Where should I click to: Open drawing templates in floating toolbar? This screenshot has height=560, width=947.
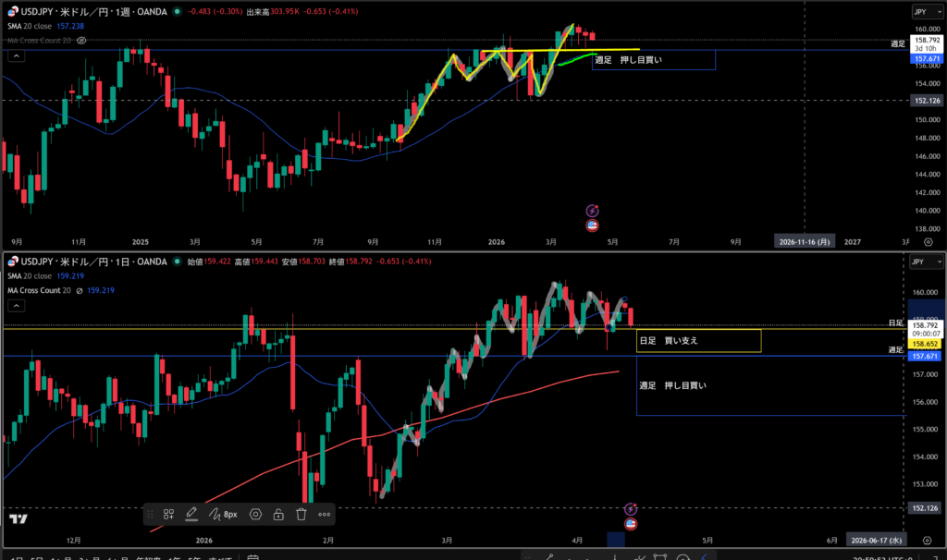(168, 514)
